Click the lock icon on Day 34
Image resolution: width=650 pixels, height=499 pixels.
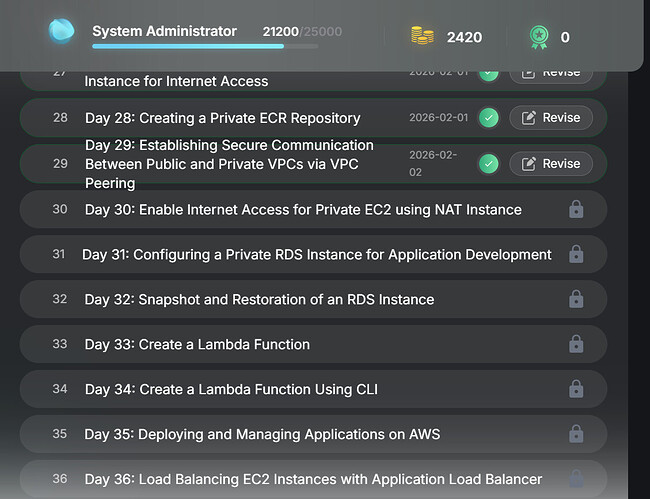click(x=576, y=390)
